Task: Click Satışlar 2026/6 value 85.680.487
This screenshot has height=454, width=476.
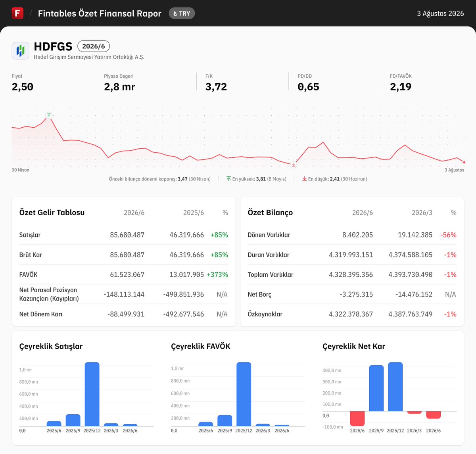Action: [x=127, y=235]
